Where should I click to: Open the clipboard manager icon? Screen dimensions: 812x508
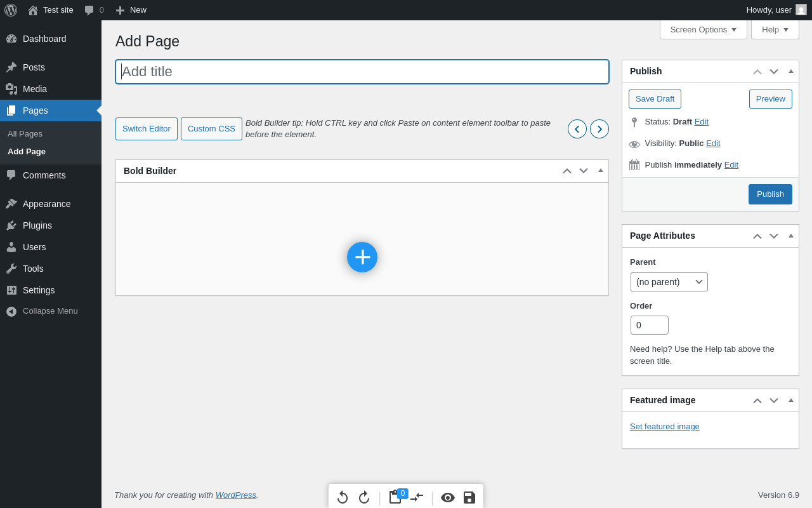[x=395, y=497]
